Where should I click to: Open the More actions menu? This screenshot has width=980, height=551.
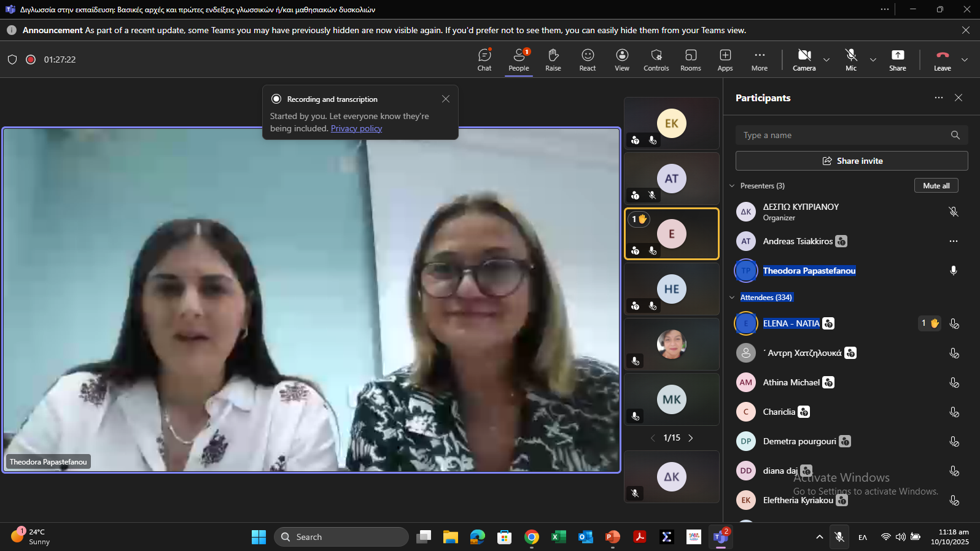[759, 60]
